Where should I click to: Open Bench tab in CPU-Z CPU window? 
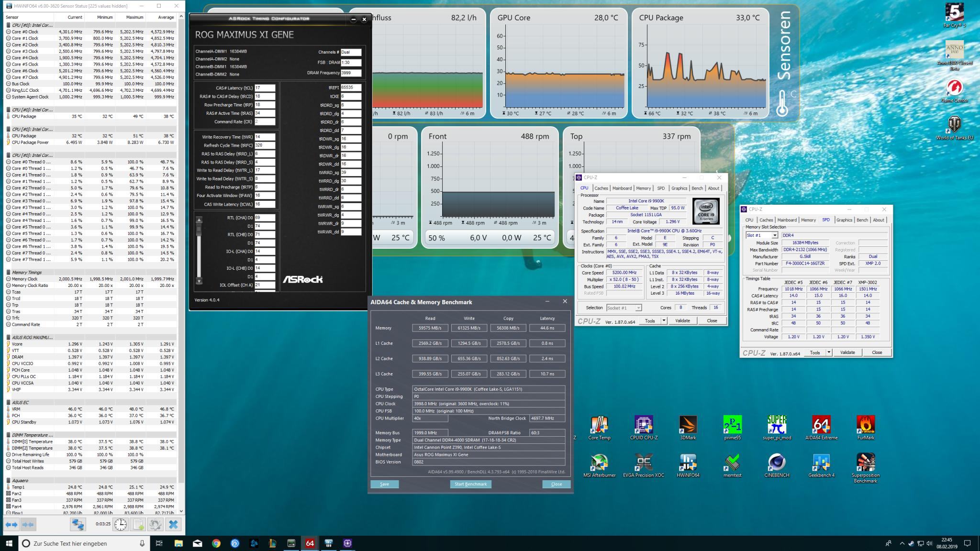coord(697,188)
